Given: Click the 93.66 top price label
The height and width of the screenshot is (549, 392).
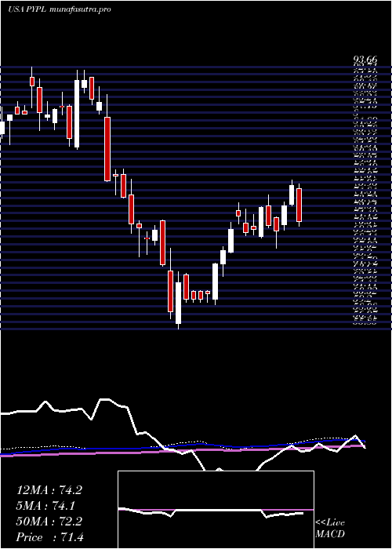Looking at the screenshot, I should (365, 61).
